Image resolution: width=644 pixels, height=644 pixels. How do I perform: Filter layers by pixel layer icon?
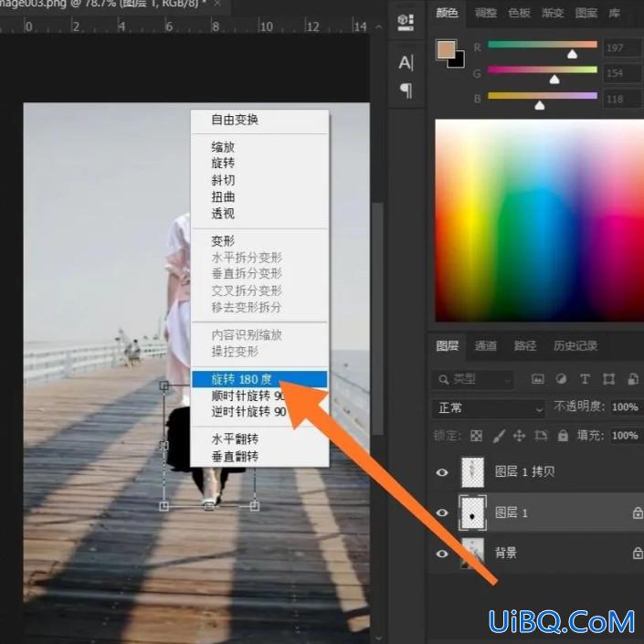click(538, 379)
